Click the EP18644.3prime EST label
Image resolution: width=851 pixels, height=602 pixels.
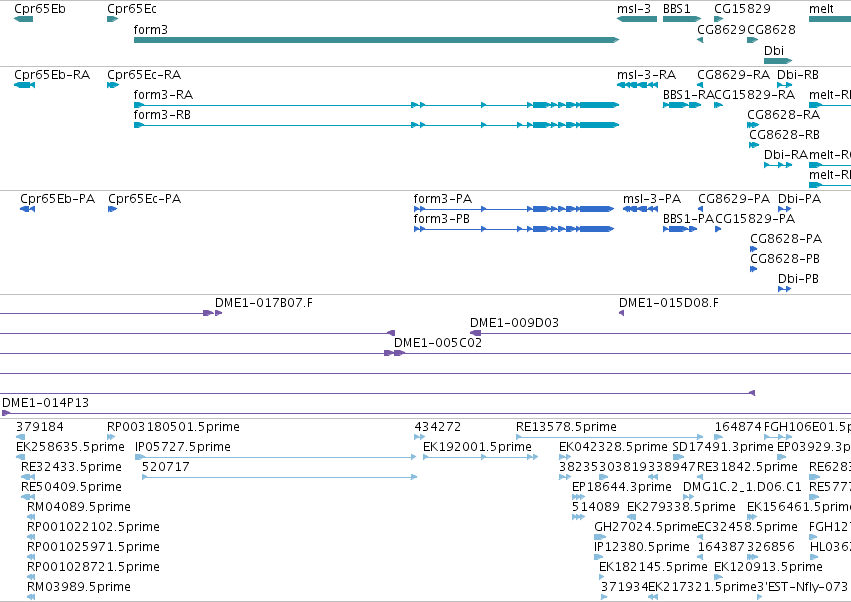click(622, 487)
